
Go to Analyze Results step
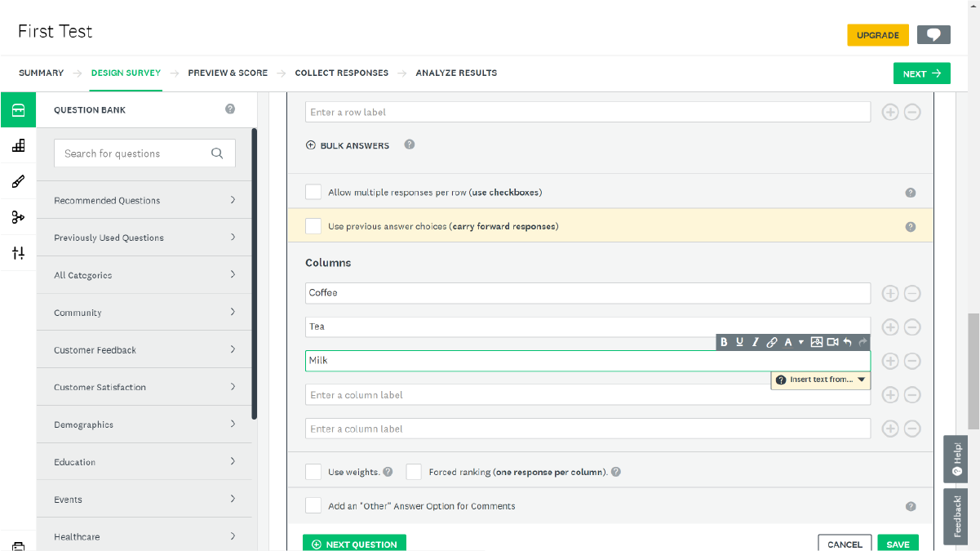(x=456, y=73)
